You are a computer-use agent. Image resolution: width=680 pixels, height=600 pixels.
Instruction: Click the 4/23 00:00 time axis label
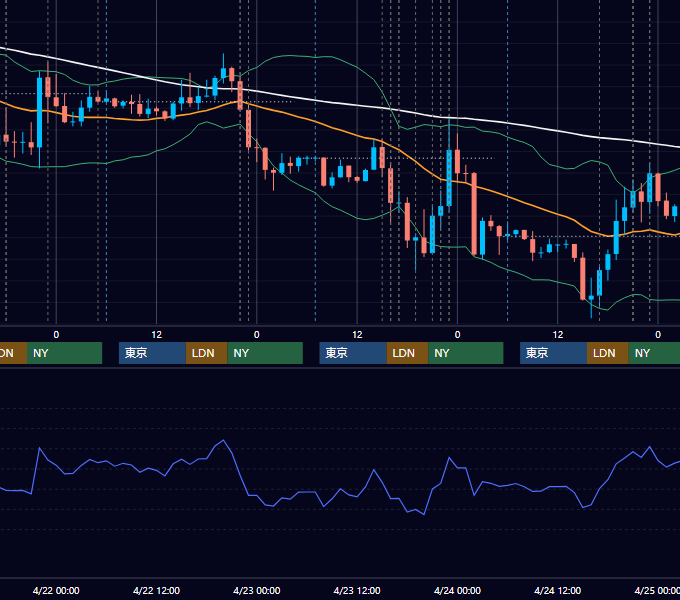coord(257,590)
